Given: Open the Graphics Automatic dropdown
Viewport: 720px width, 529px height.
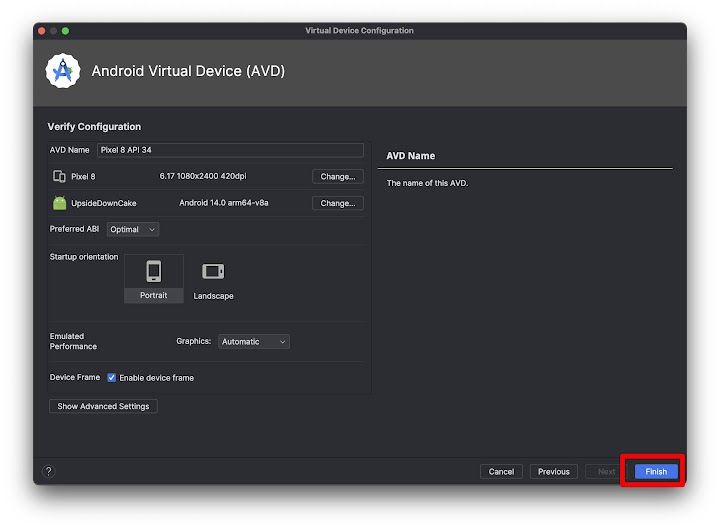Looking at the screenshot, I should (254, 341).
